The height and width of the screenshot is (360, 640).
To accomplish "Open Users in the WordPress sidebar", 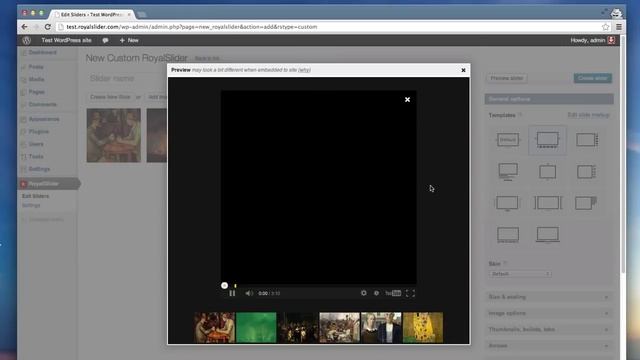I will (x=36, y=144).
